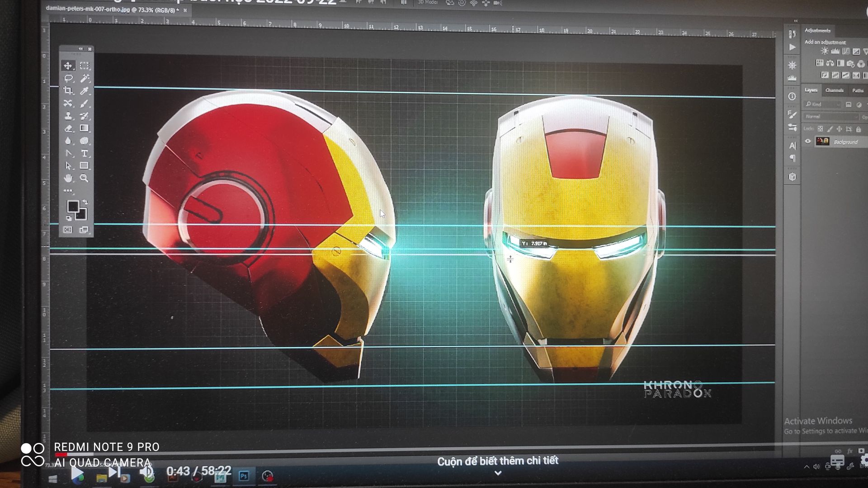Select the Rectangle shape tool
Viewport: 868px width, 488px height.
pyautogui.click(x=84, y=166)
